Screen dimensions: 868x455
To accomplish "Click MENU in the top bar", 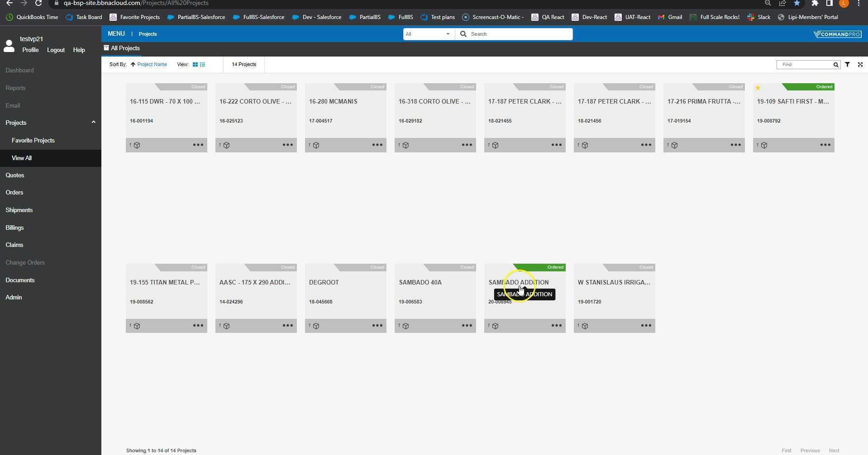I will pyautogui.click(x=116, y=33).
